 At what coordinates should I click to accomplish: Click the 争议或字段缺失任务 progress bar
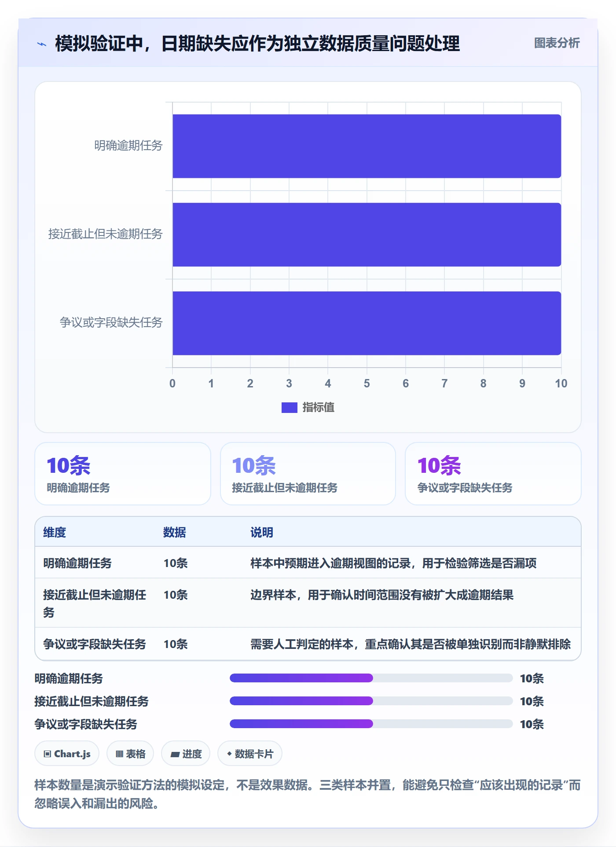pos(371,724)
